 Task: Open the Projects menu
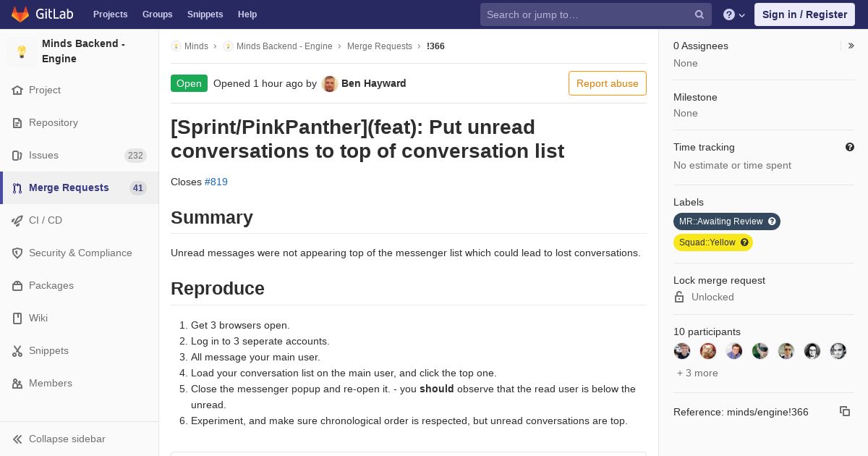click(110, 14)
